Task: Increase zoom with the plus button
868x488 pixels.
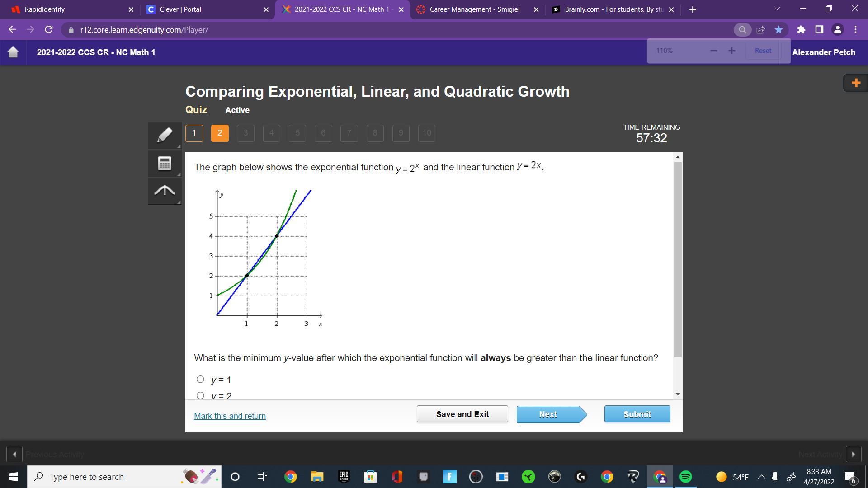Action: (x=731, y=51)
